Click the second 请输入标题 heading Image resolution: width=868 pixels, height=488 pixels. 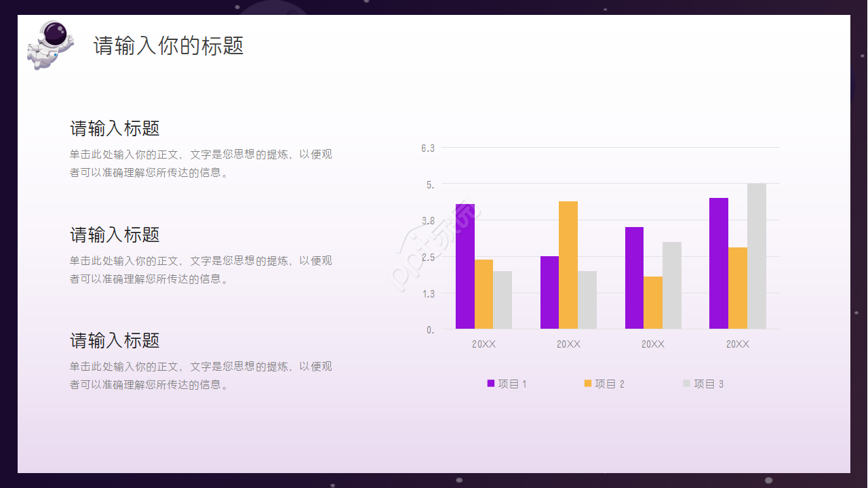click(x=115, y=235)
